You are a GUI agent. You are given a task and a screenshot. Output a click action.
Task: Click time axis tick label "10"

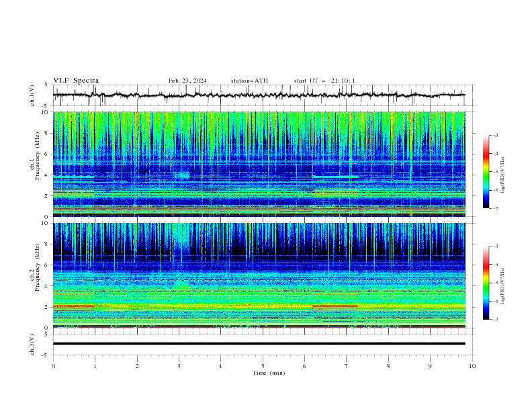tap(472, 366)
